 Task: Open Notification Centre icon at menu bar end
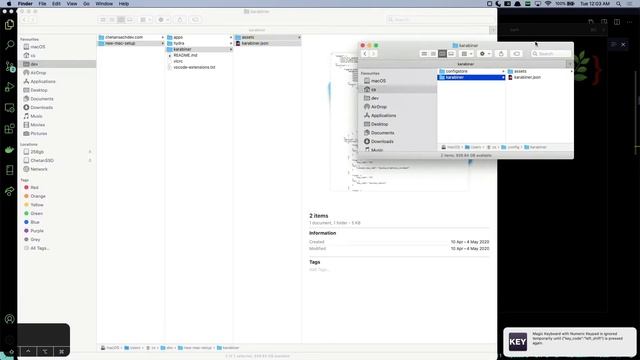click(x=630, y=4)
